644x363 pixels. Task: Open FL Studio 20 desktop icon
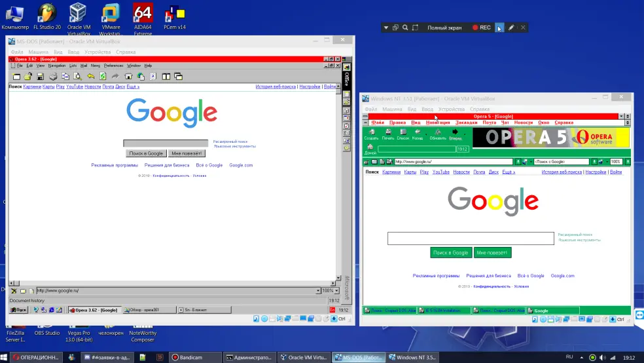click(47, 17)
